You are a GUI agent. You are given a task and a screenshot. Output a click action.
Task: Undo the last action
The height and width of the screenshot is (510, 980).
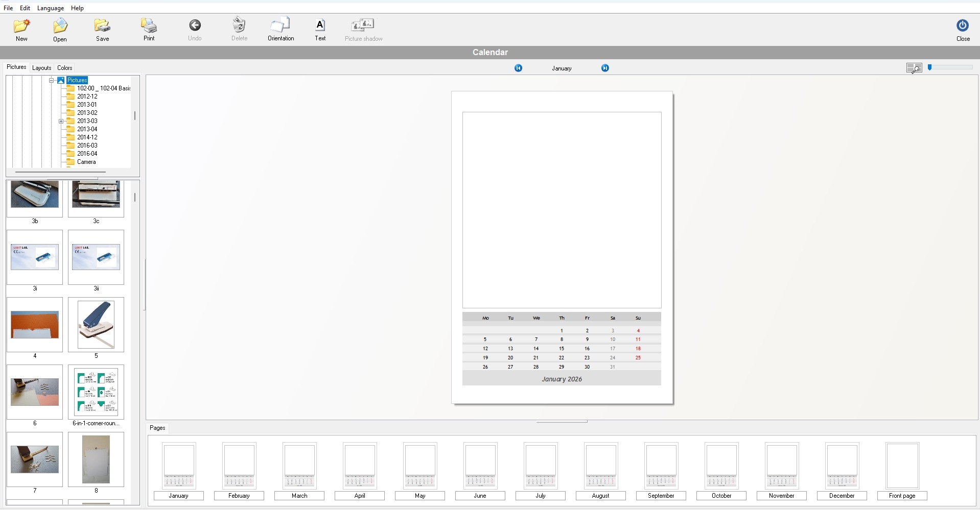click(x=195, y=30)
